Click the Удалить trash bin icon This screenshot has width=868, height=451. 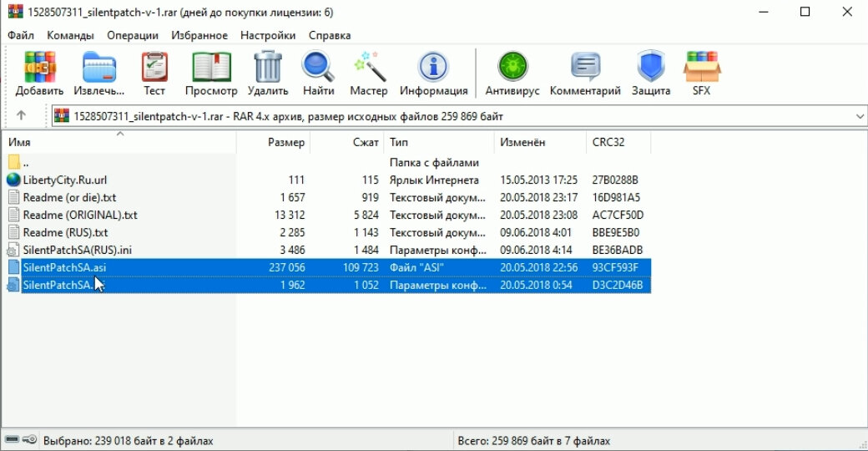coord(268,67)
